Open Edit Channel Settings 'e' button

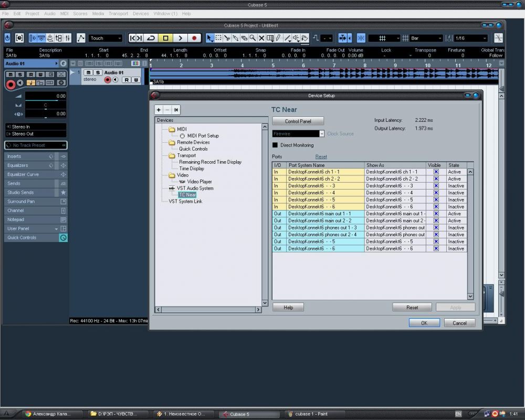point(64,64)
